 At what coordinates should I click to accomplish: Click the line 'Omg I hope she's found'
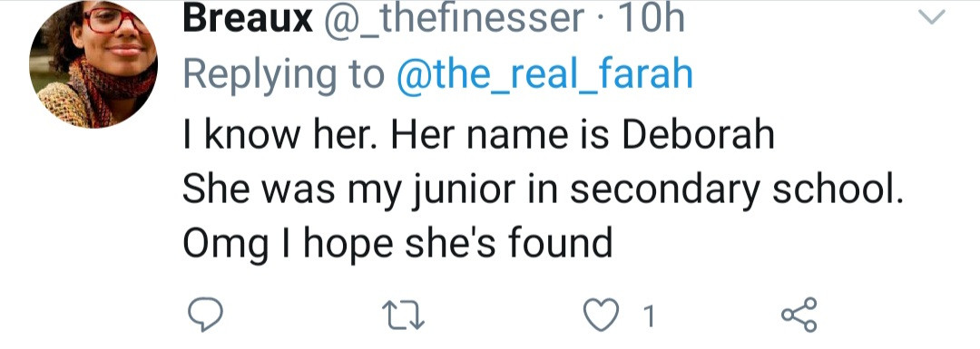(397, 244)
